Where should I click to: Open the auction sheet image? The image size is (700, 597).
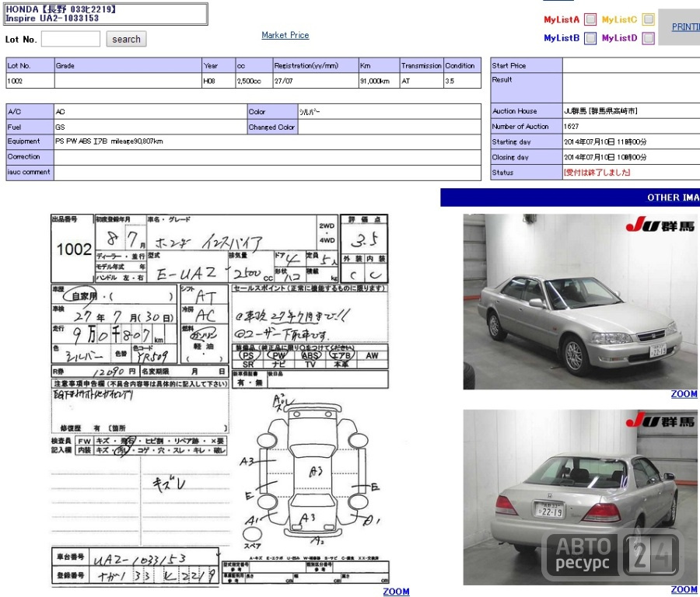point(219,400)
